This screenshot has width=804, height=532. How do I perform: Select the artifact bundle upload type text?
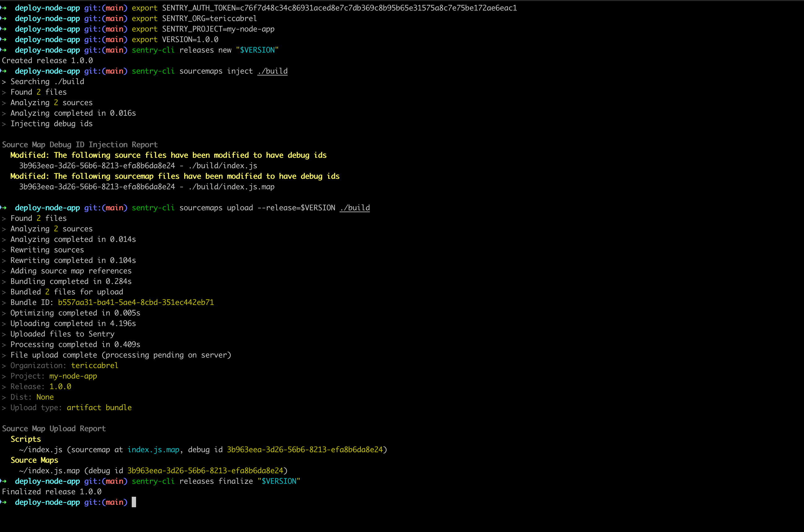99,407
